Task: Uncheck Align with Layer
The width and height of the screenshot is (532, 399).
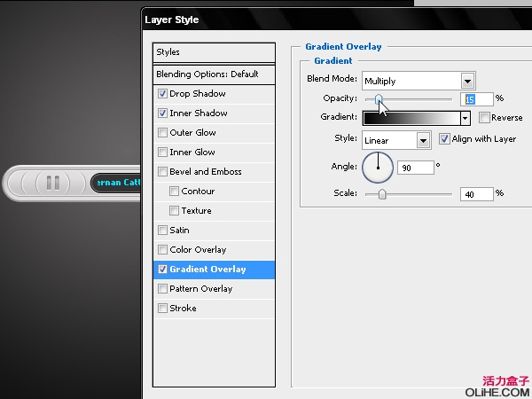Action: coord(444,139)
